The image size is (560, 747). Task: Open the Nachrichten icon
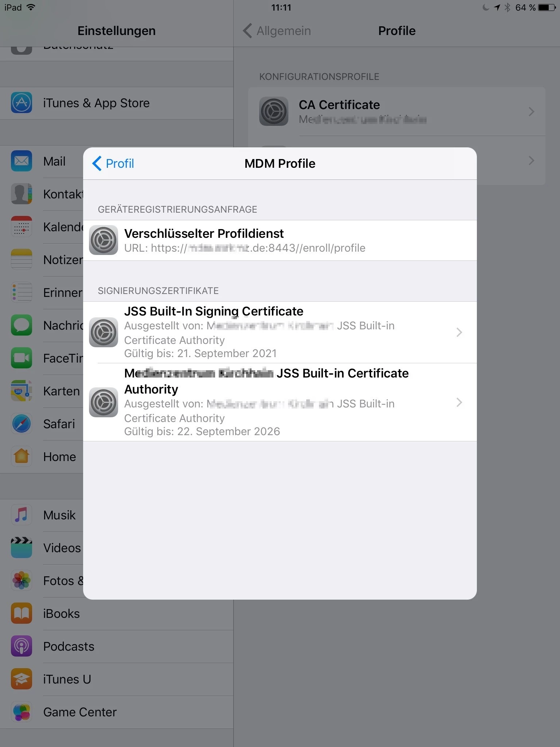[22, 325]
